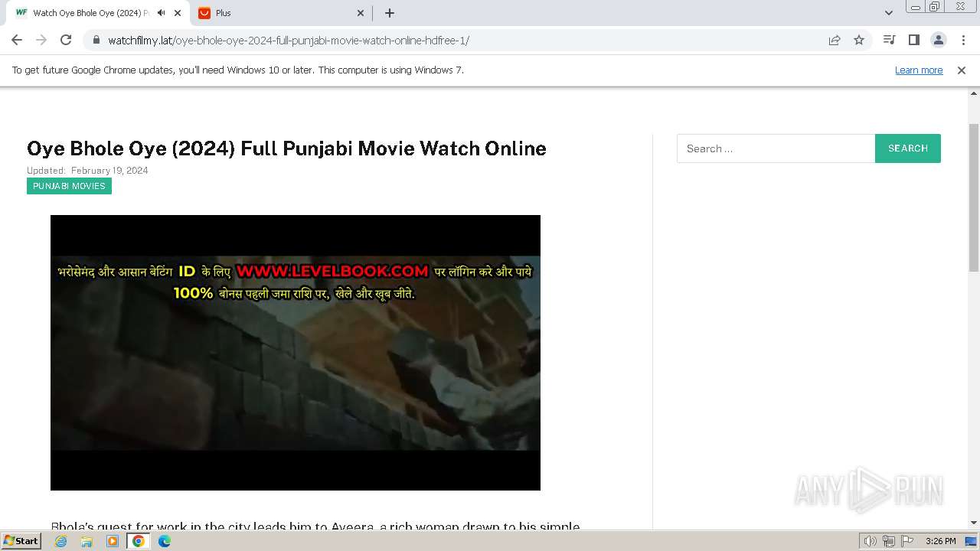Bookmark this tab with star icon
Viewport: 980px width, 551px height.
[x=859, y=40]
